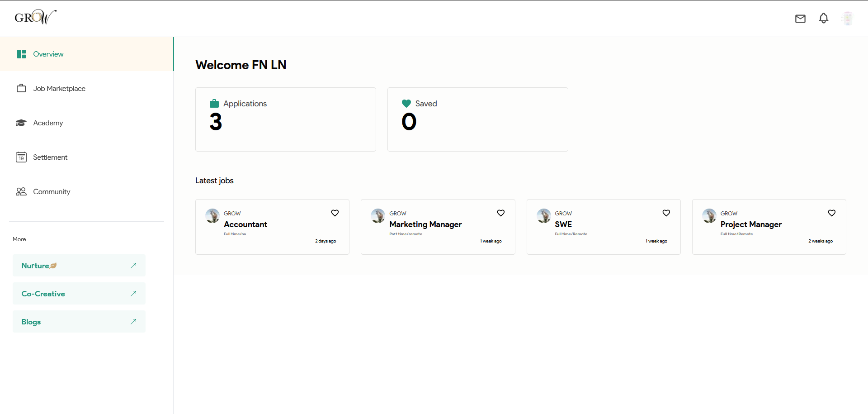868x414 pixels.
Task: Click the green Saved heart icon
Action: point(406,104)
